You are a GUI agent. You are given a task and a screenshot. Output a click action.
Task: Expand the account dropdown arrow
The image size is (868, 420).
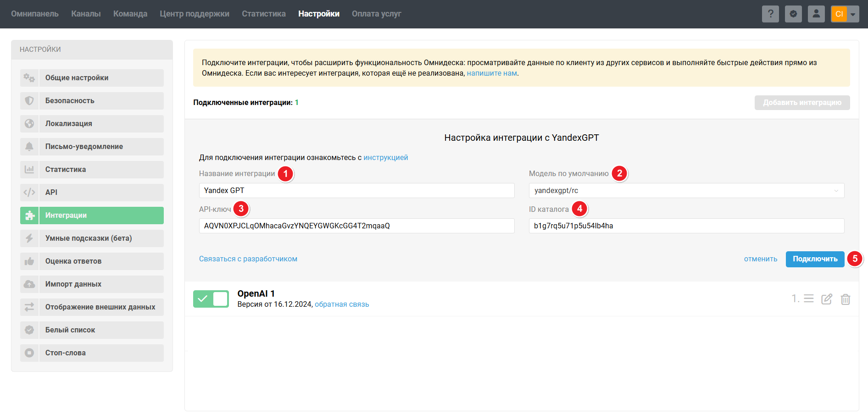(853, 14)
